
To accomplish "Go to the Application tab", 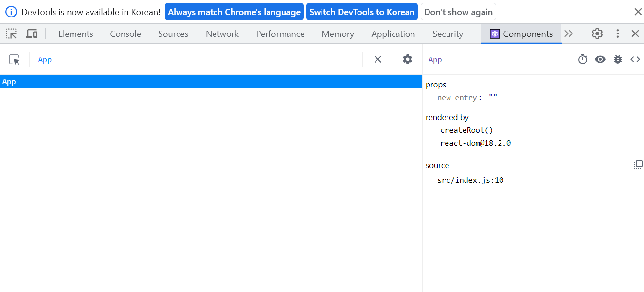I will pos(393,34).
